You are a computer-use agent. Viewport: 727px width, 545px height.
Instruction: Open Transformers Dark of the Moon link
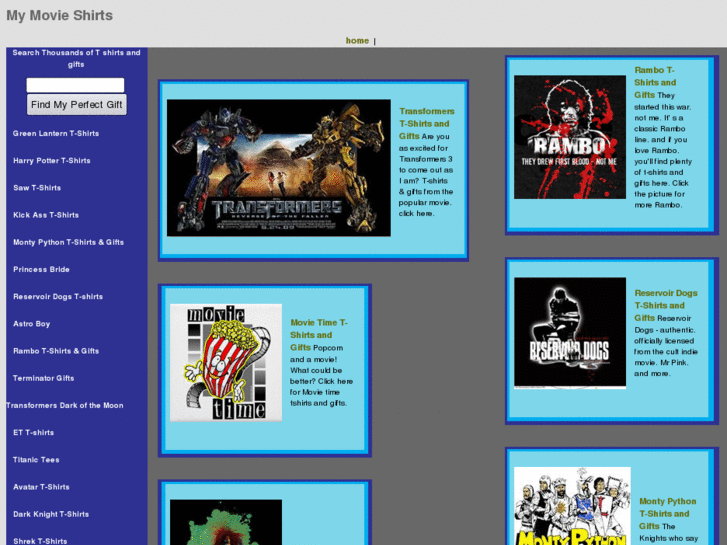pyautogui.click(x=65, y=406)
